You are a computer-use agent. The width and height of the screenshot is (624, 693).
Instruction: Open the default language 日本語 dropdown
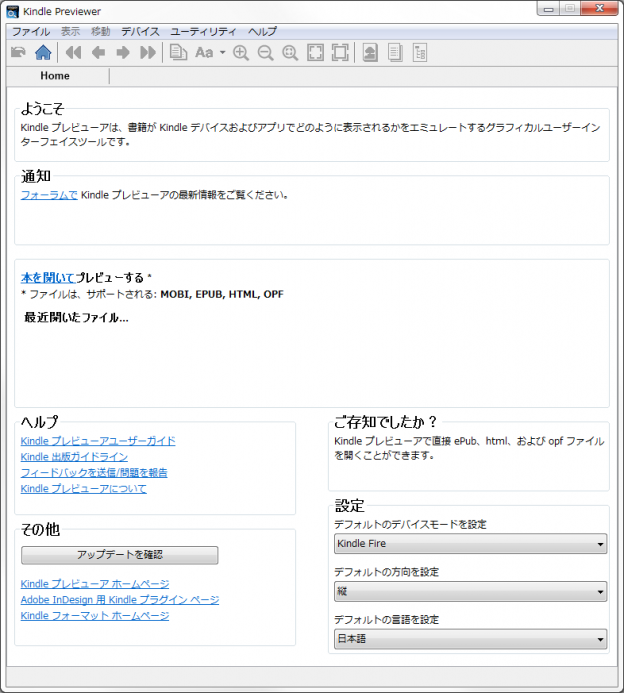[x=471, y=639]
